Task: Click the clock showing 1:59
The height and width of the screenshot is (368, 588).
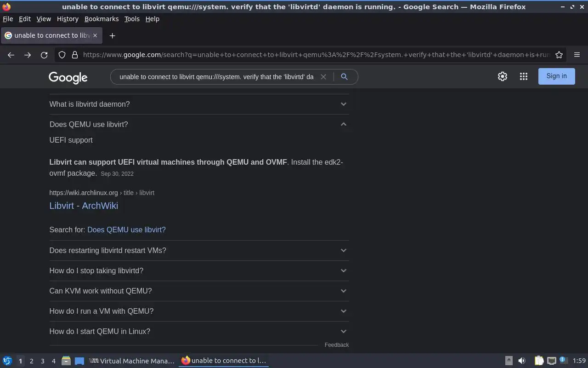Action: point(579,361)
